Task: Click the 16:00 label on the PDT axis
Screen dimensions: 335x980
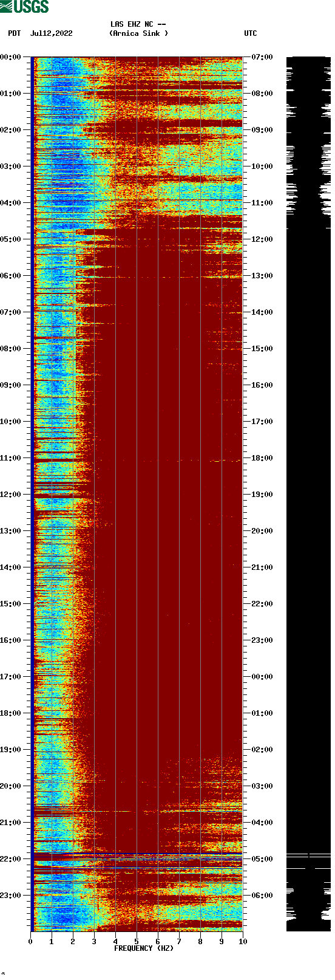Action: 11,640
